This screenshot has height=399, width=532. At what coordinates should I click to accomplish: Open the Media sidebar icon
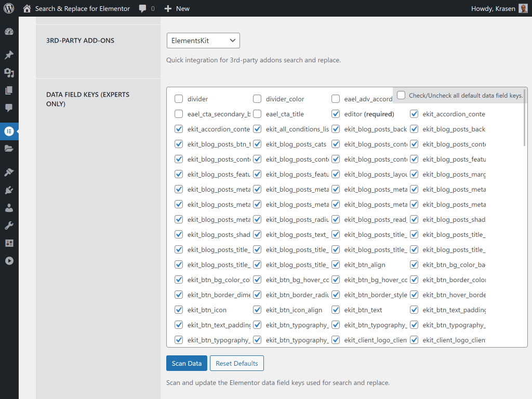[x=9, y=72]
